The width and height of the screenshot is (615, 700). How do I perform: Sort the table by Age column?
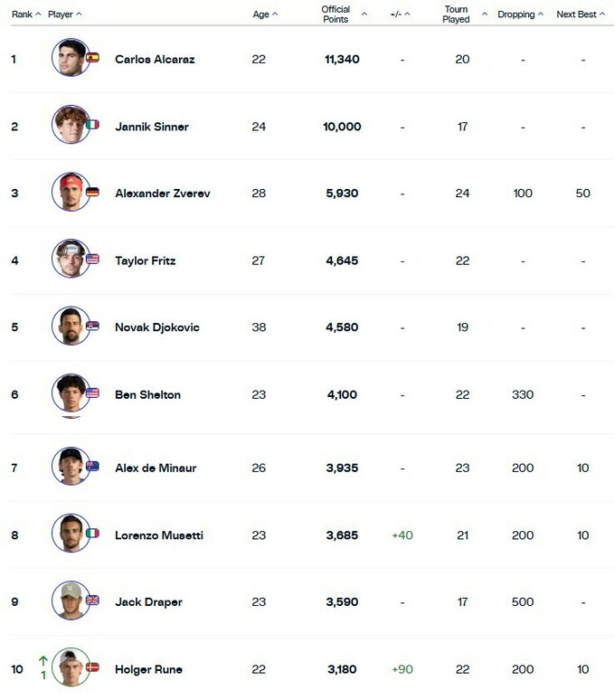point(265,14)
